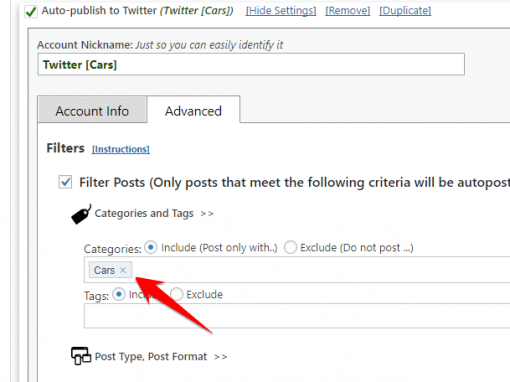This screenshot has width=510, height=382.
Task: Open the Advanced tab
Action: click(193, 111)
